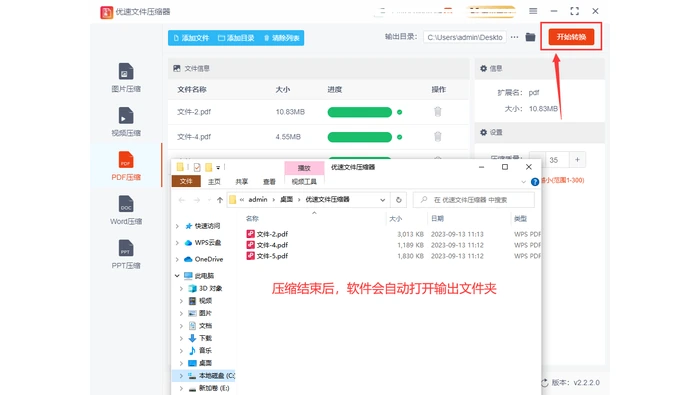Click the update icon beside 版本
700x395 pixels.
pos(545,383)
